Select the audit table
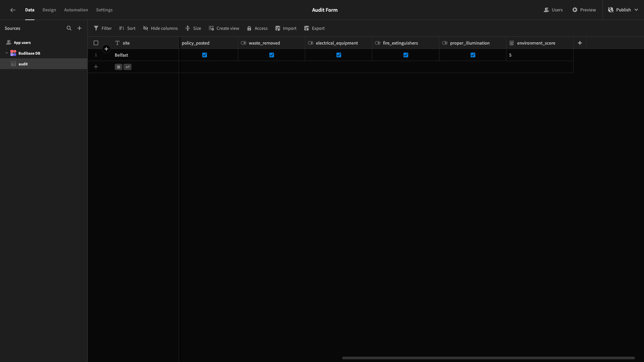This screenshot has width=644, height=362. 44,64
